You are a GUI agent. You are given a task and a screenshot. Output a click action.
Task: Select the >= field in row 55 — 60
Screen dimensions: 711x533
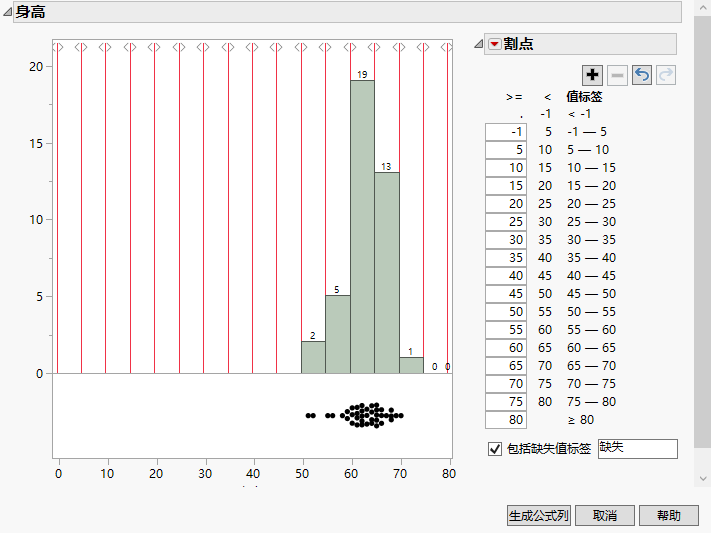[x=506, y=330]
